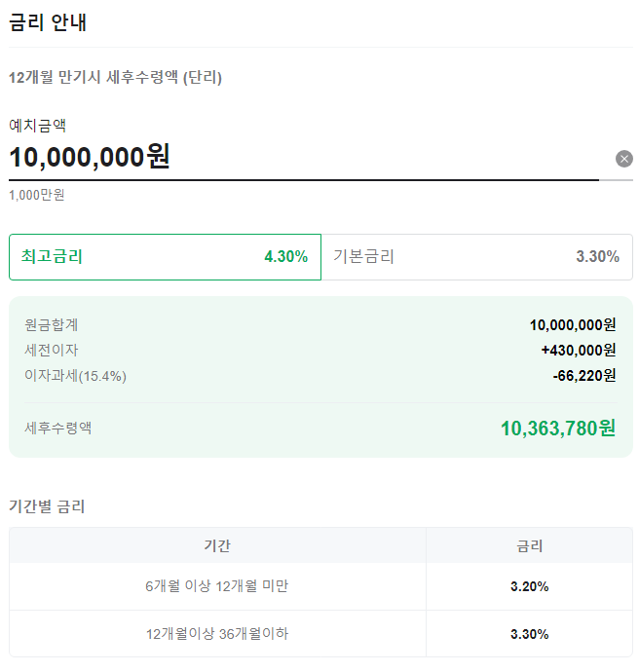This screenshot has height=672, width=639.
Task: Select the 기본금리 3.30% option
Action: pyautogui.click(x=477, y=257)
